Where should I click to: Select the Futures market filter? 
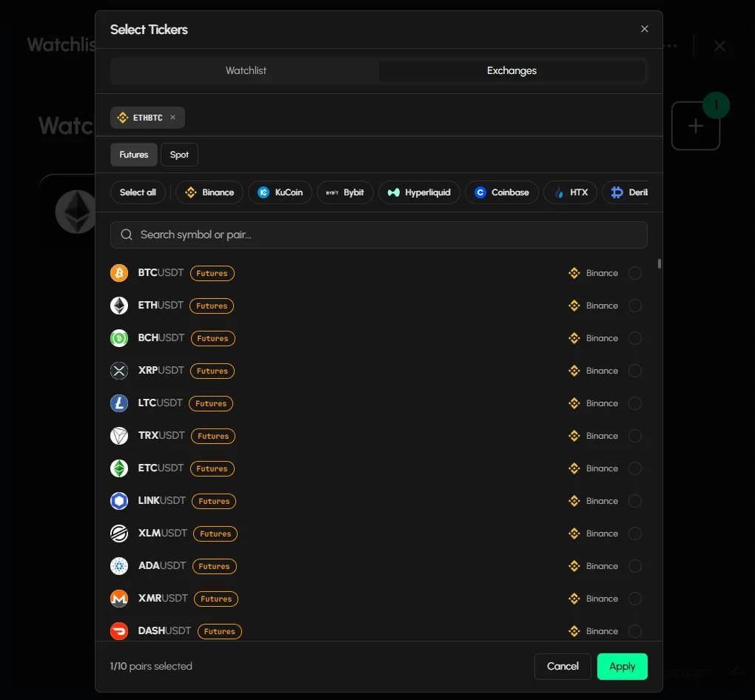point(134,155)
